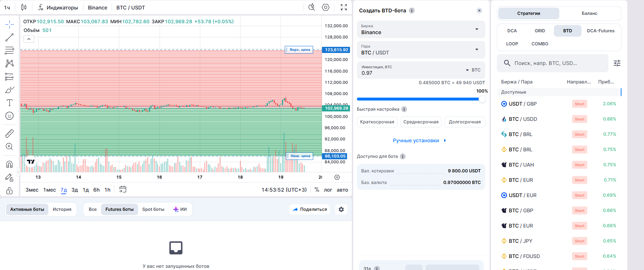The width and height of the screenshot is (644, 270).
Task: Select the DCA-Futures strategy tab
Action: click(x=601, y=31)
